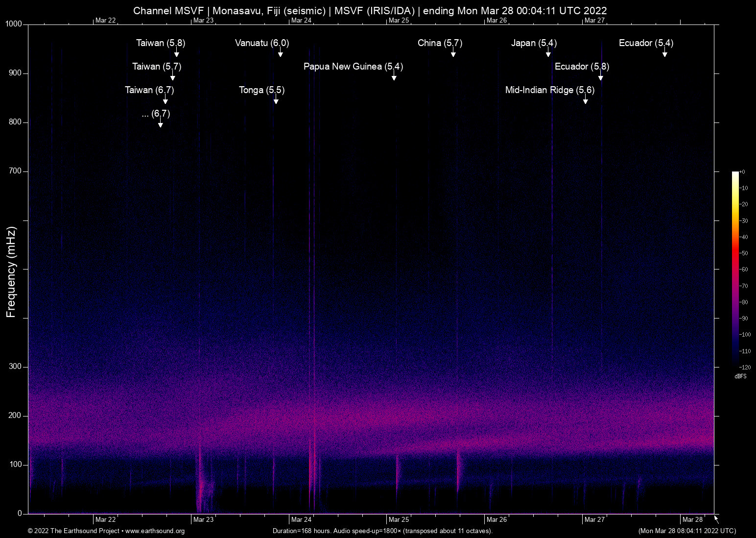Click the arrow below Ecuador (5.8)
The height and width of the screenshot is (538, 756).
601,77
